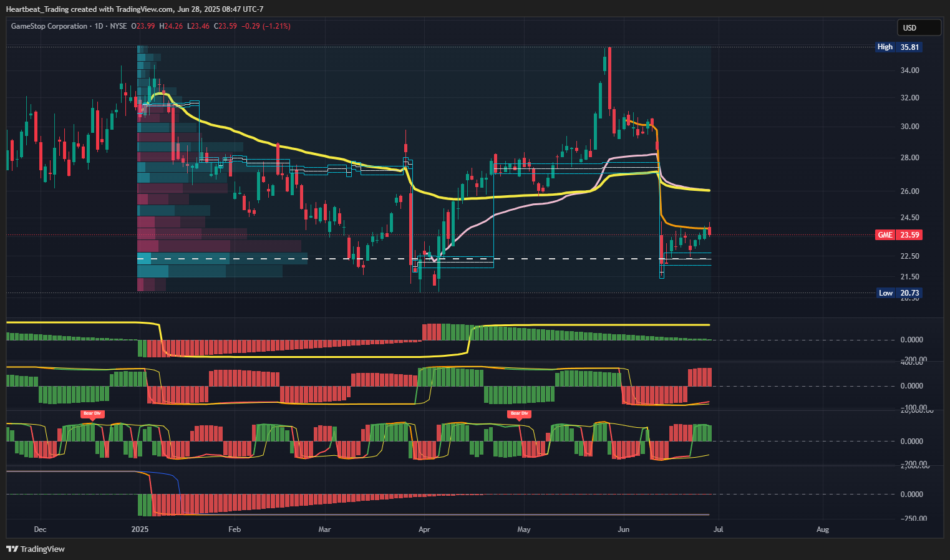Image resolution: width=950 pixels, height=560 pixels.
Task: Click the 28.00 price axis label
Action: [x=910, y=158]
